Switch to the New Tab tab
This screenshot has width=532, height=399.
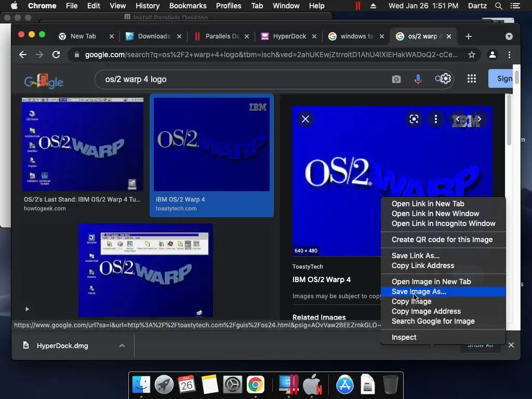point(83,36)
